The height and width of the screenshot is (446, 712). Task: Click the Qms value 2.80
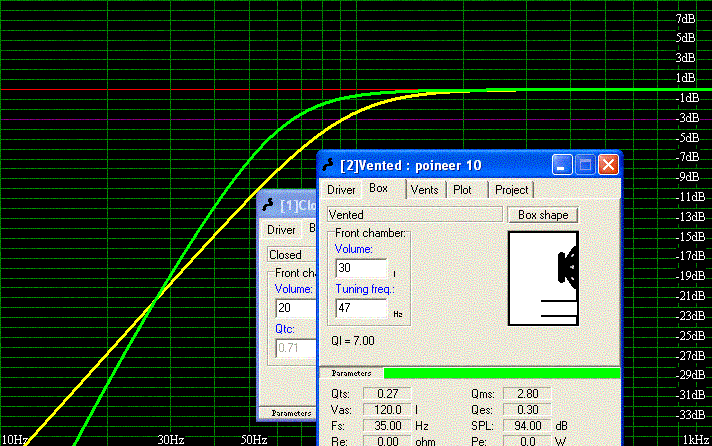tap(527, 394)
